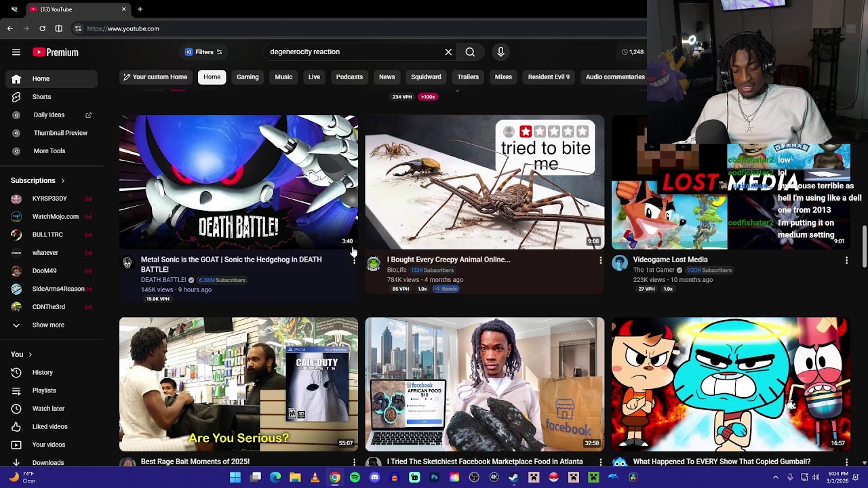Open more options for Videogame Lost Media
868x488 pixels.
pyautogui.click(x=846, y=260)
